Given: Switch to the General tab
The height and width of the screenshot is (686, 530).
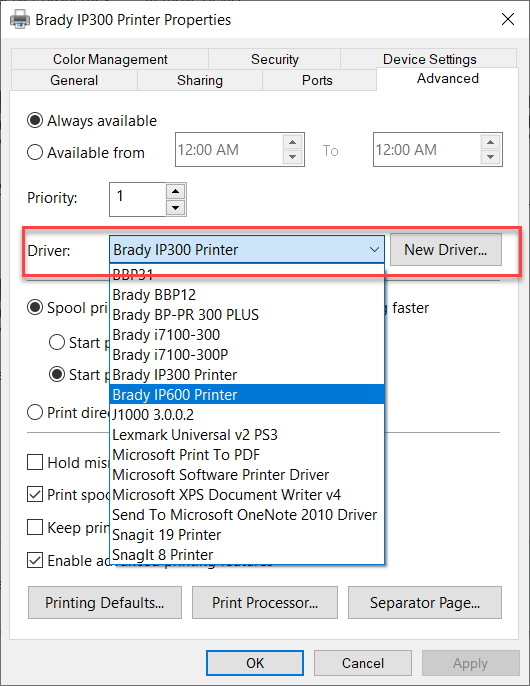Looking at the screenshot, I should coord(74,80).
